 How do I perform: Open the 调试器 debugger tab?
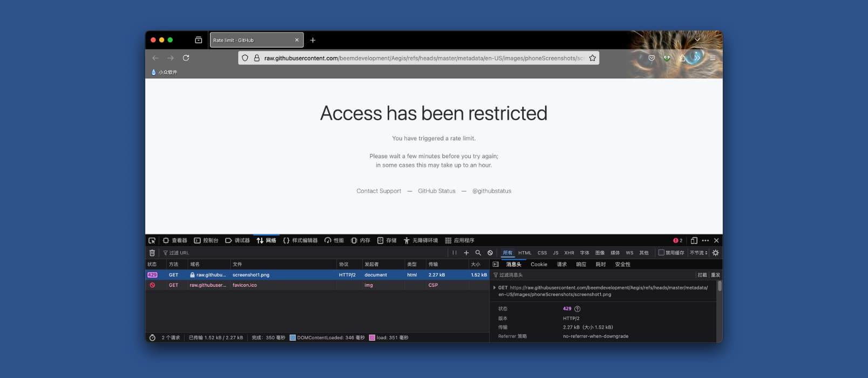pos(238,240)
